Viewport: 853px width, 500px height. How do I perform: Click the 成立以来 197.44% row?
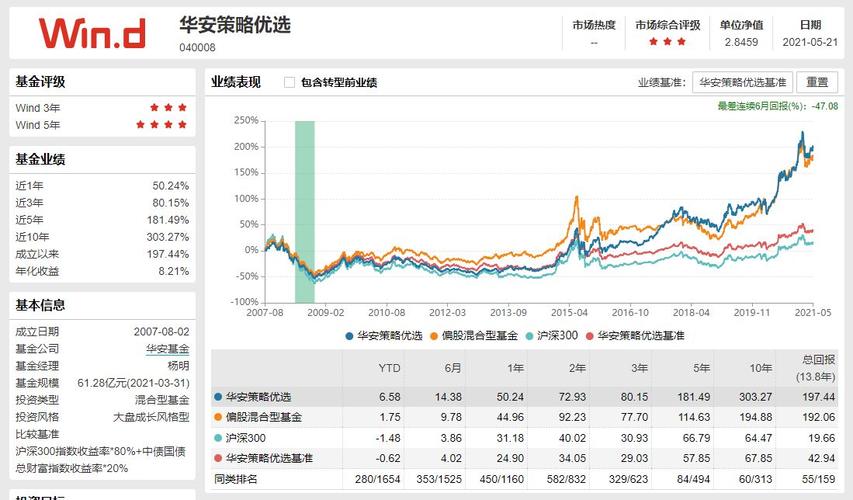[102, 254]
